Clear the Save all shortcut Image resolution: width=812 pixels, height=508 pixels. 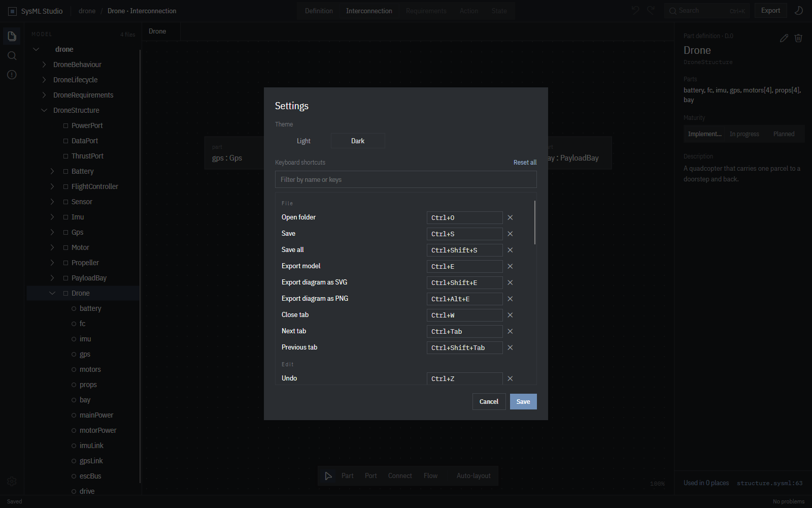click(x=510, y=250)
